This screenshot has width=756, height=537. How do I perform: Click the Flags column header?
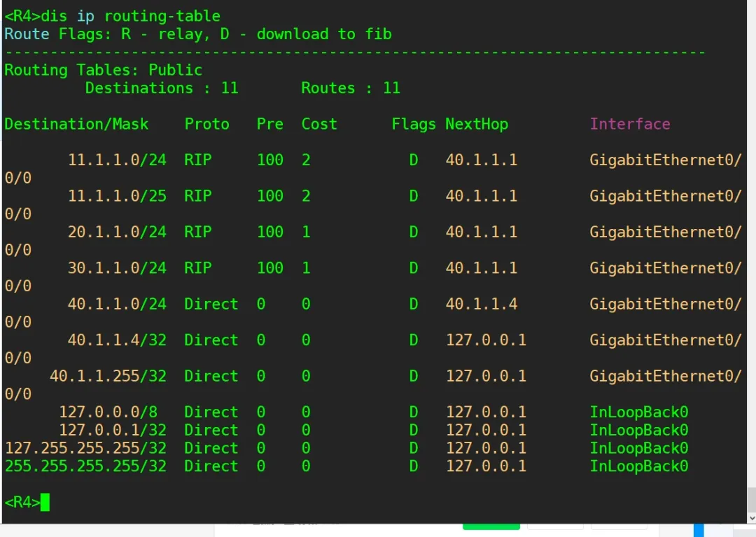tap(413, 124)
